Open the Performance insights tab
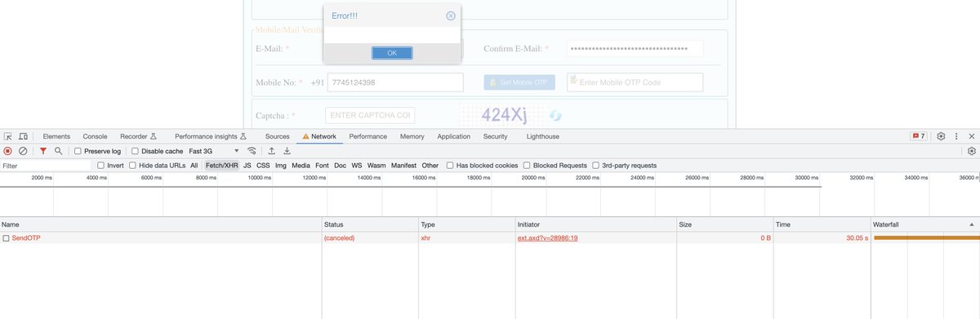The width and height of the screenshot is (980, 319). [211, 136]
